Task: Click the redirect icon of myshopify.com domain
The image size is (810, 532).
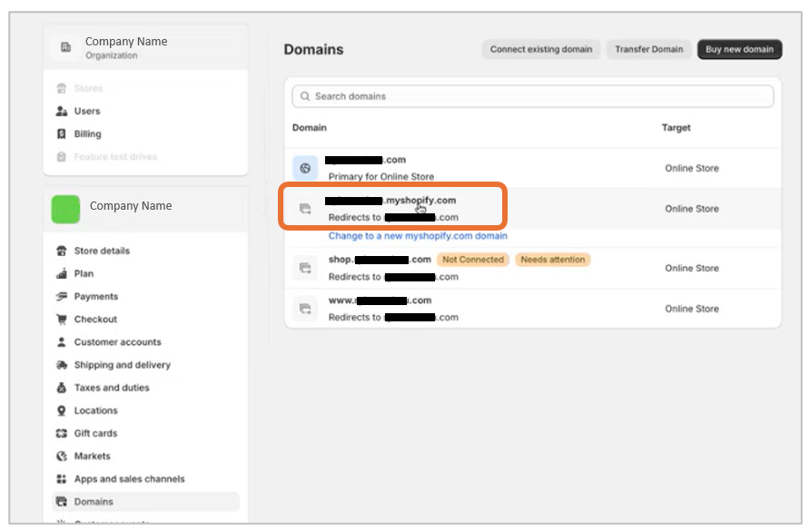Action: [x=305, y=209]
